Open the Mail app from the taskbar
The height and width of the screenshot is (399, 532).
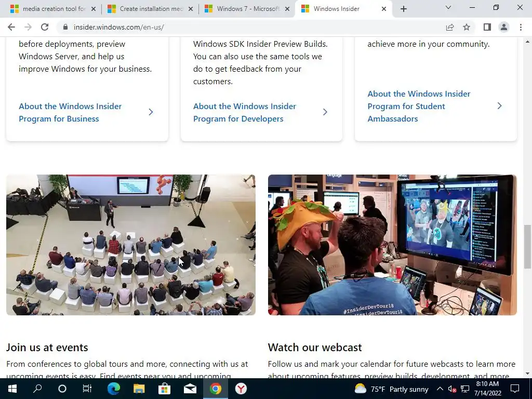pos(190,389)
